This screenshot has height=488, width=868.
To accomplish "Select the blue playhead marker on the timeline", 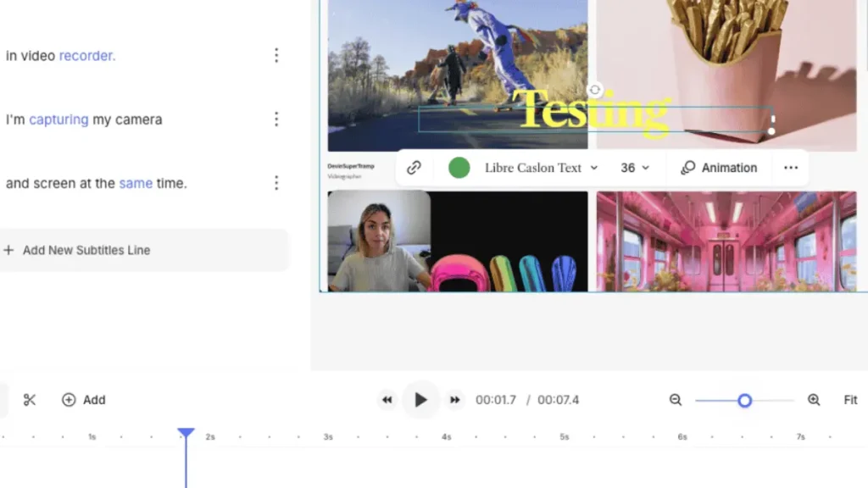I will (x=186, y=433).
